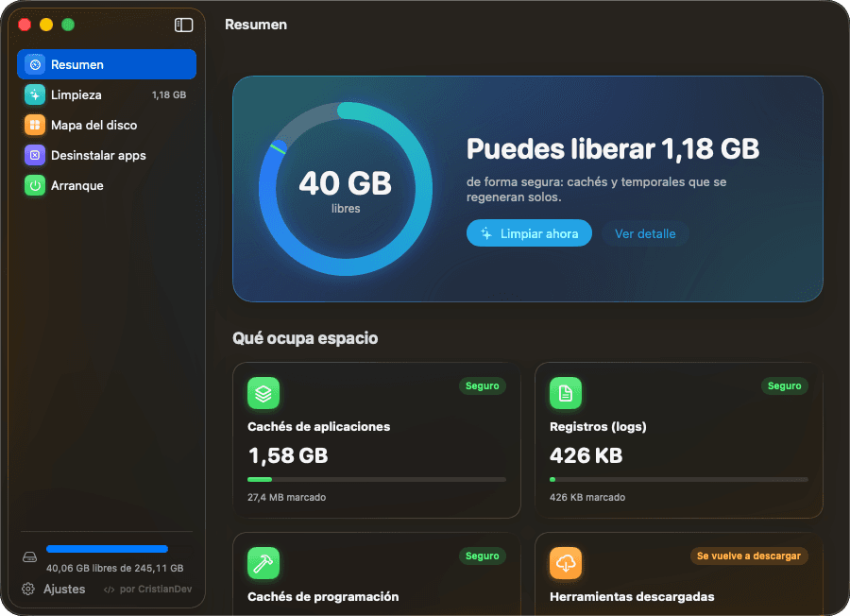Click the Registros (logs) document icon
The width and height of the screenshot is (850, 616).
(x=566, y=393)
